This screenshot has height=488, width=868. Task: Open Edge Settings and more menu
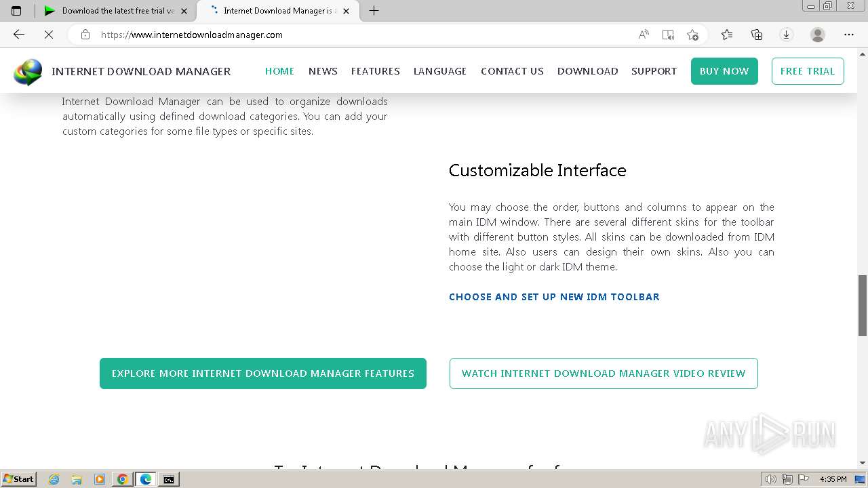coord(849,35)
